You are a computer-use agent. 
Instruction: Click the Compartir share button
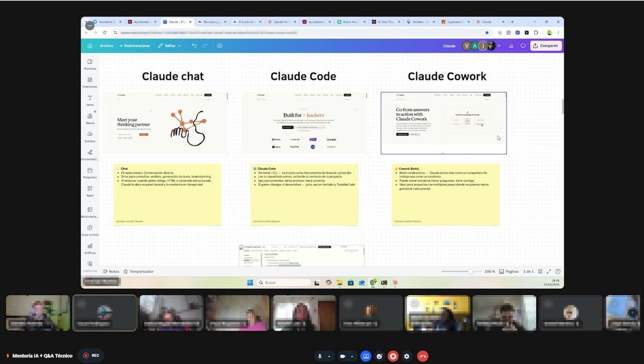[546, 46]
